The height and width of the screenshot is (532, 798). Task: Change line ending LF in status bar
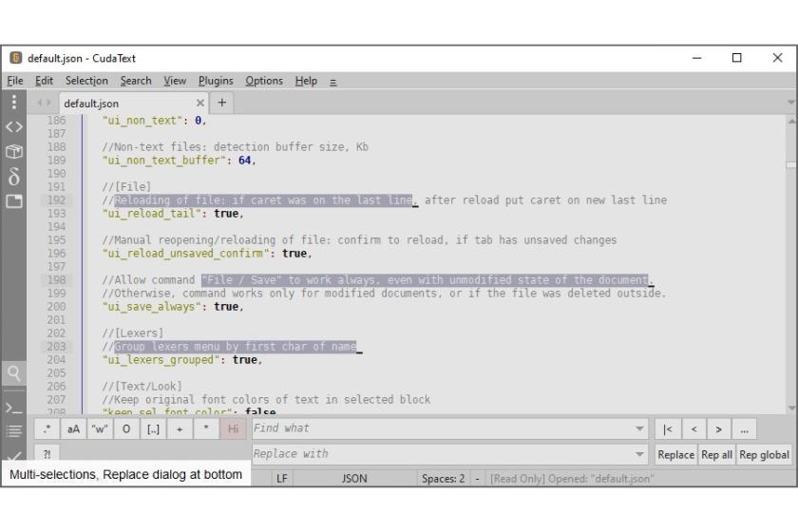(282, 479)
